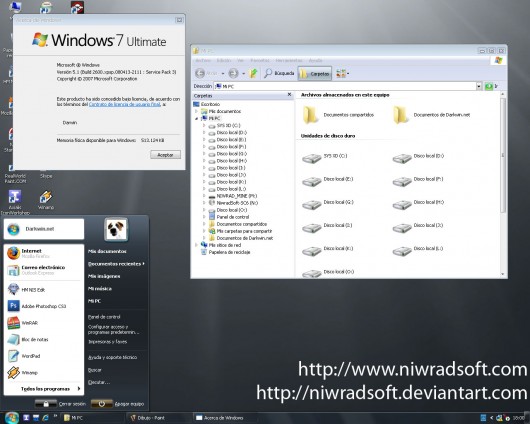The width and height of the screenshot is (530, 424).
Task: Open the Dirección address bar dropdown
Action: coord(479,87)
